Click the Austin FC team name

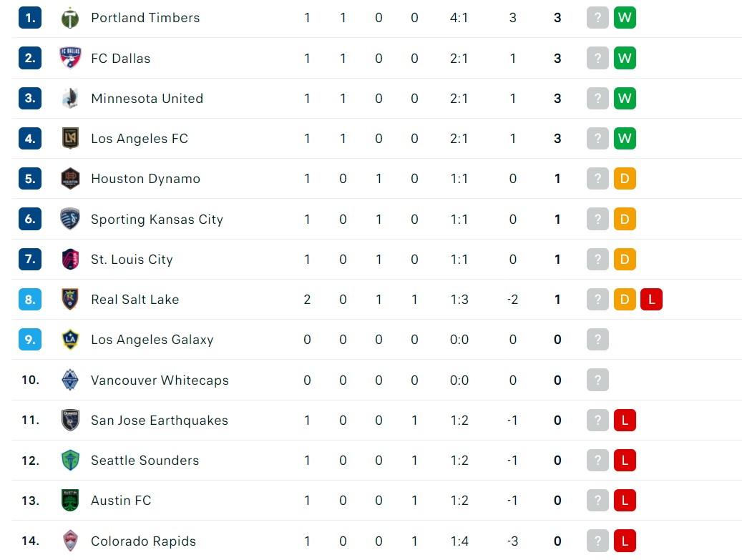pos(121,501)
